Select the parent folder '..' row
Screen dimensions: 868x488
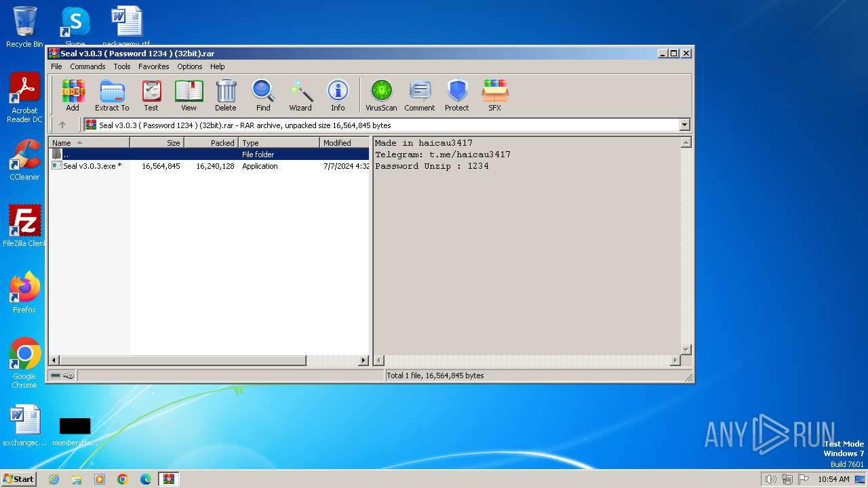pyautogui.click(x=209, y=155)
